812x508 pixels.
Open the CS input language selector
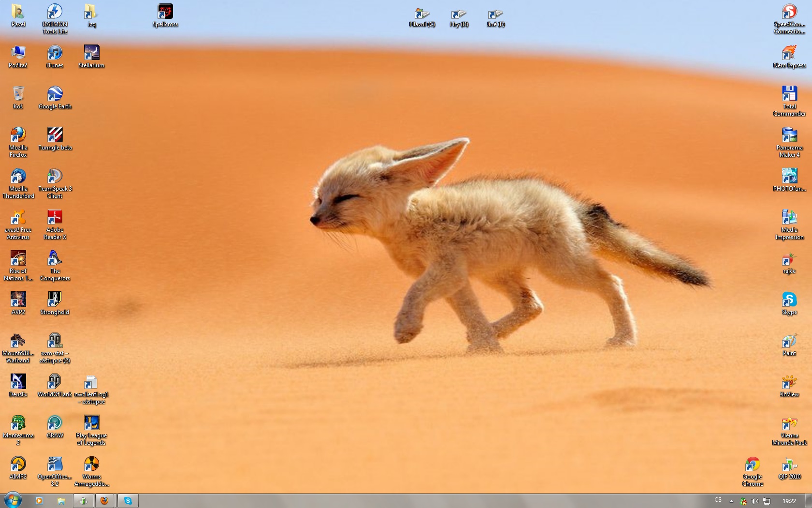click(718, 500)
